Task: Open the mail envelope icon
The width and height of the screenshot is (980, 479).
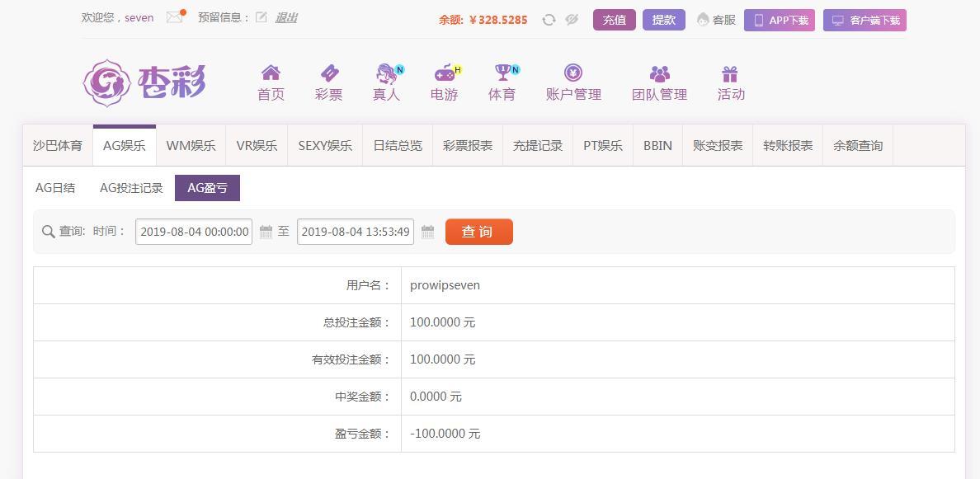Action: (x=175, y=17)
